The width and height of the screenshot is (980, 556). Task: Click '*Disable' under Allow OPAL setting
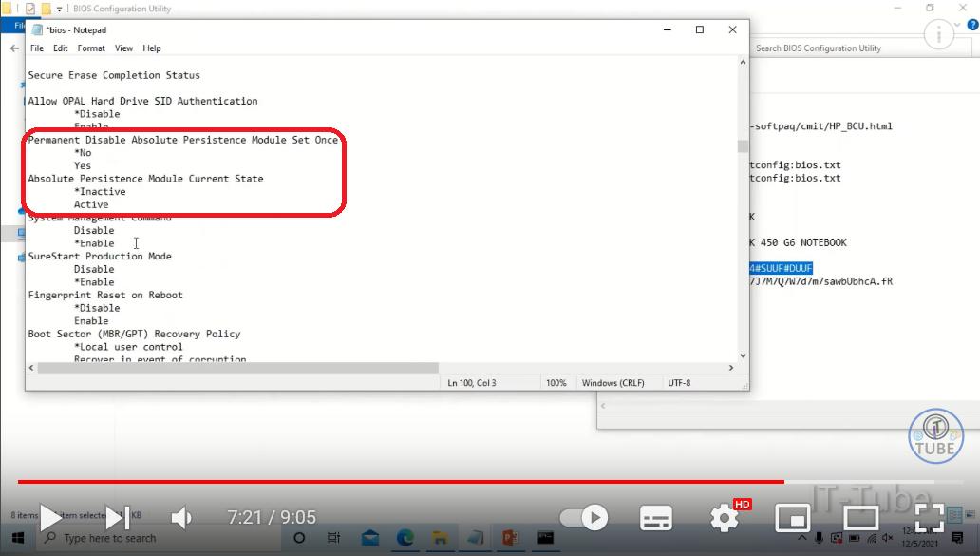(97, 114)
